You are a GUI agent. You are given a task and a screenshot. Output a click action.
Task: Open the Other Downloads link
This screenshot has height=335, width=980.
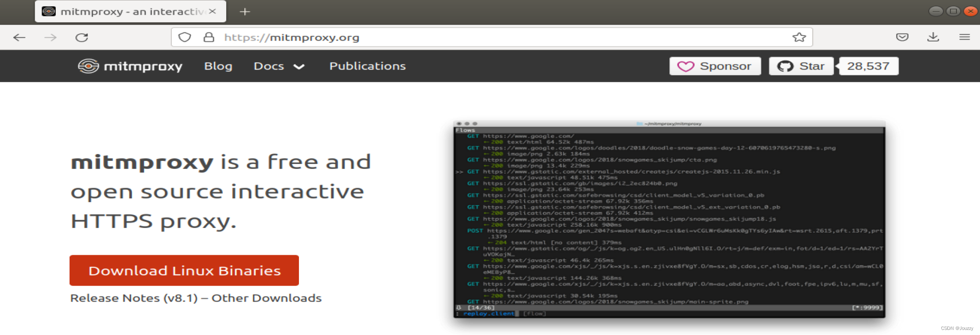click(x=266, y=298)
